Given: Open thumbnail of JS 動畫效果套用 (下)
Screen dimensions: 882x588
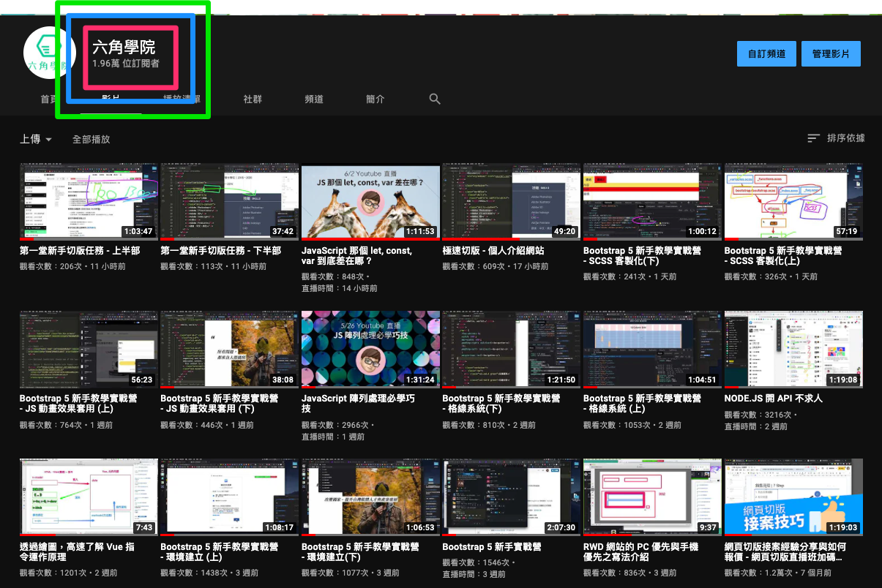Looking at the screenshot, I should 229,350.
